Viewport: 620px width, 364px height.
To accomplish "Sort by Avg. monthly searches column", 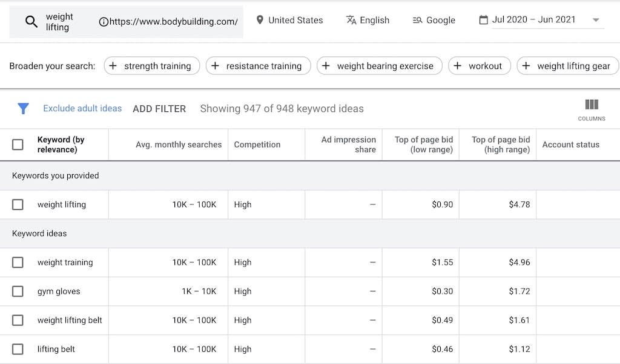I will (x=179, y=145).
